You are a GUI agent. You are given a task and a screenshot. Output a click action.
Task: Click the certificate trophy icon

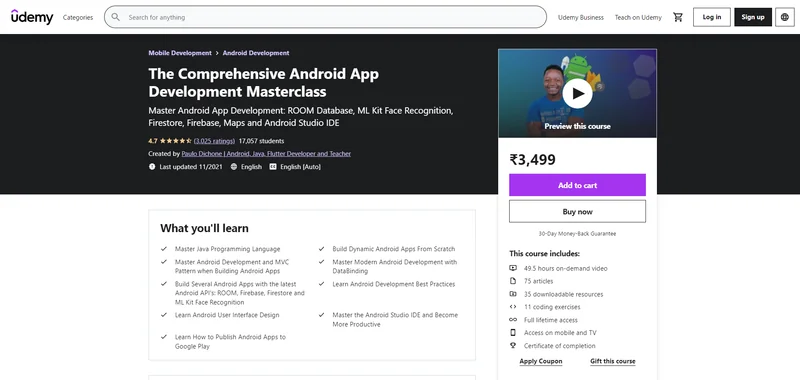tap(513, 345)
